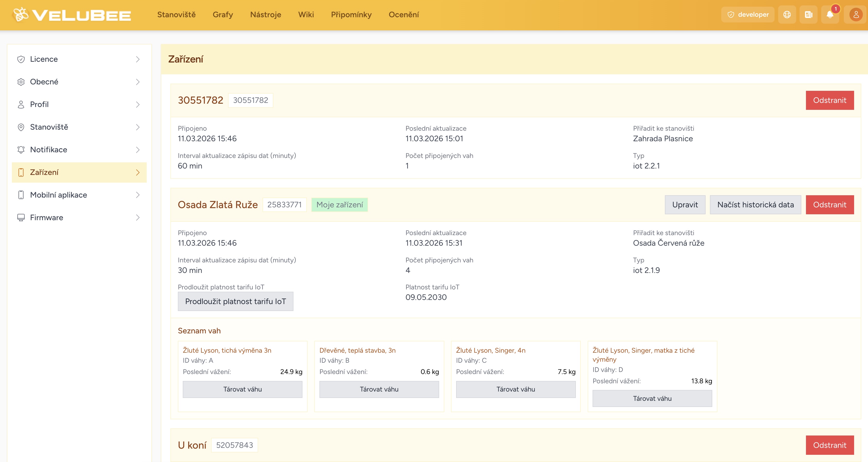This screenshot has width=868, height=462.
Task: Click the Licence shield icon in sidebar
Action: tap(21, 59)
